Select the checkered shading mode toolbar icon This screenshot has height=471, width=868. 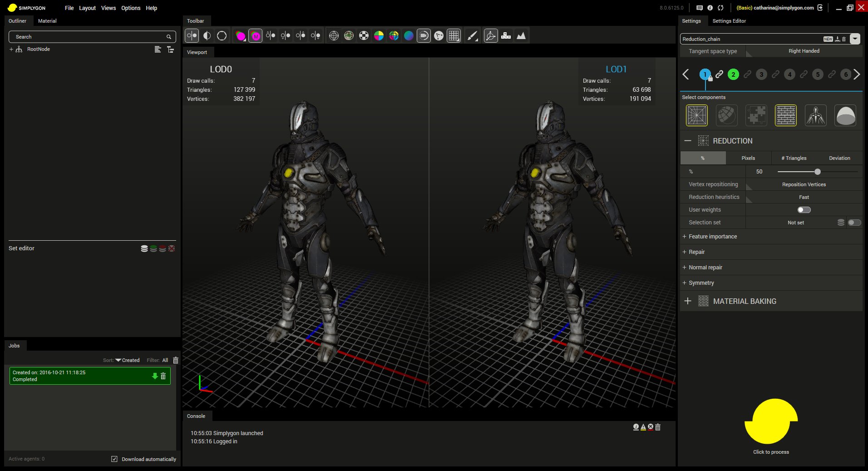pos(364,35)
